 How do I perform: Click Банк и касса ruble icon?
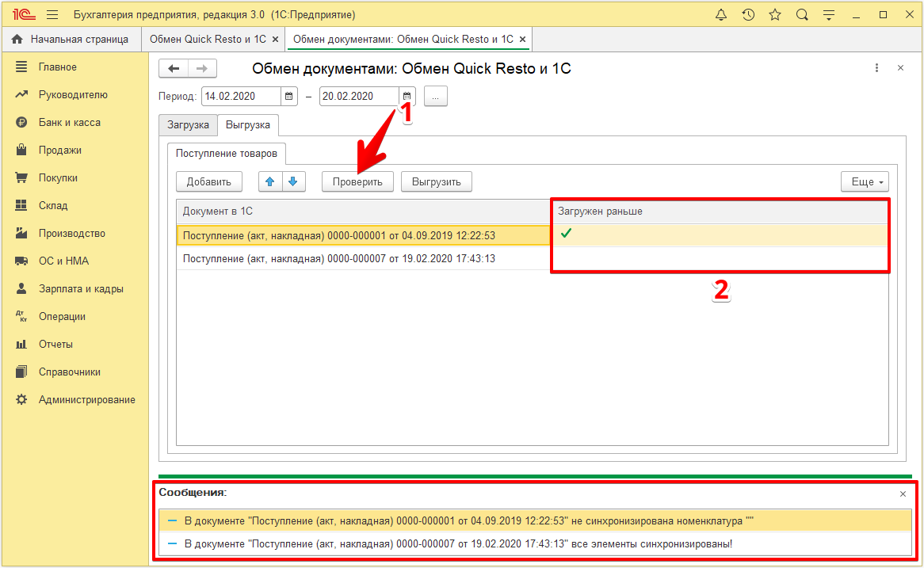(x=21, y=122)
